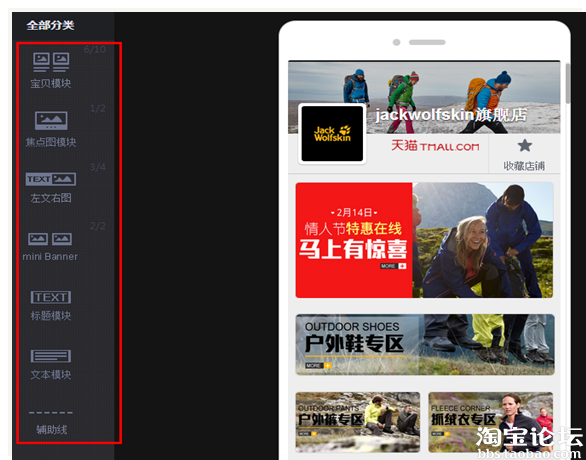Open the 抓绒衣专区 fleece corner banner

pos(491,422)
